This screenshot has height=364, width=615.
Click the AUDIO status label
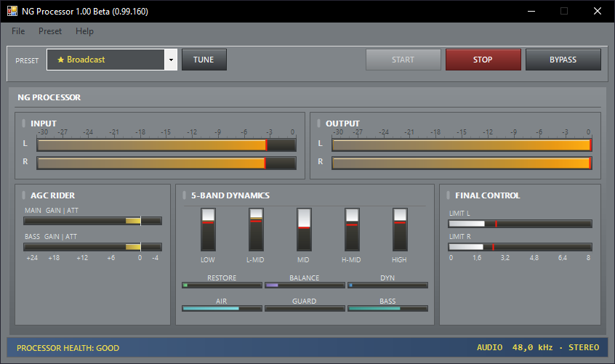(x=489, y=347)
